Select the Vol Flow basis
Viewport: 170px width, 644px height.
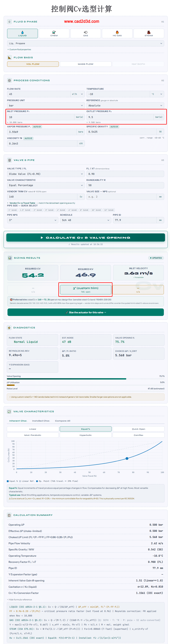tap(33, 64)
